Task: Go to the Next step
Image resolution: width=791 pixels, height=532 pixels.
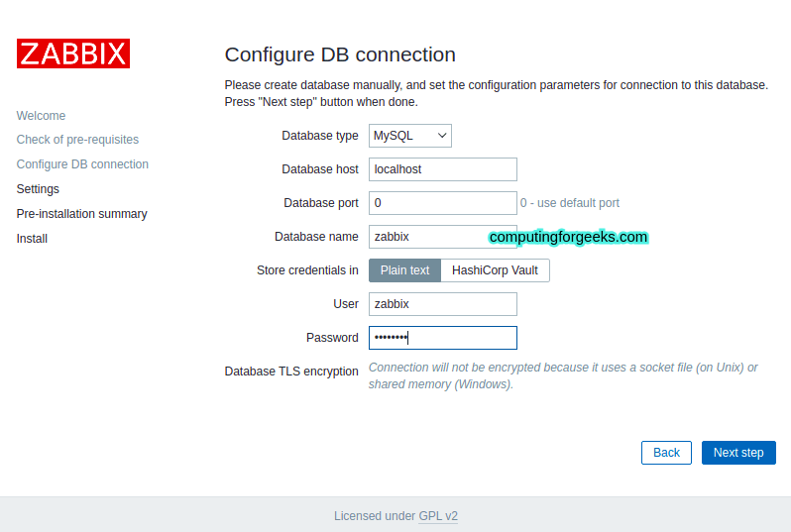Action: (738, 453)
